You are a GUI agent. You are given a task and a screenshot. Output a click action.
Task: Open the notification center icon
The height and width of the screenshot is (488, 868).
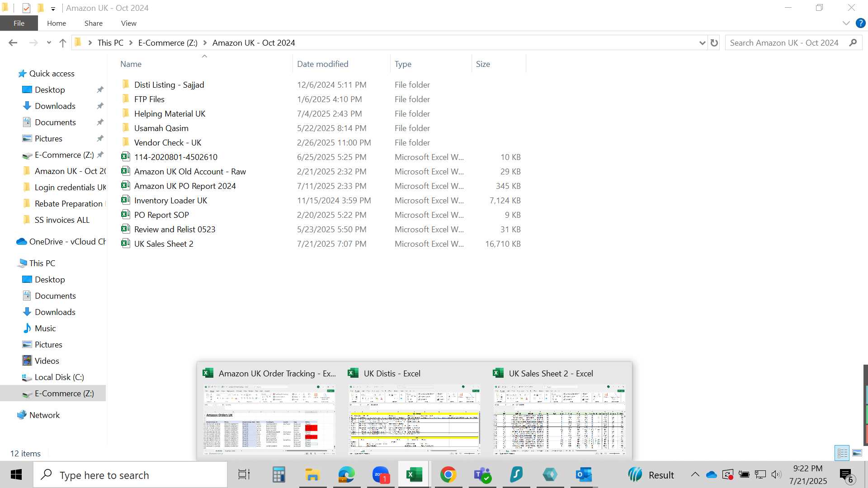tap(847, 475)
